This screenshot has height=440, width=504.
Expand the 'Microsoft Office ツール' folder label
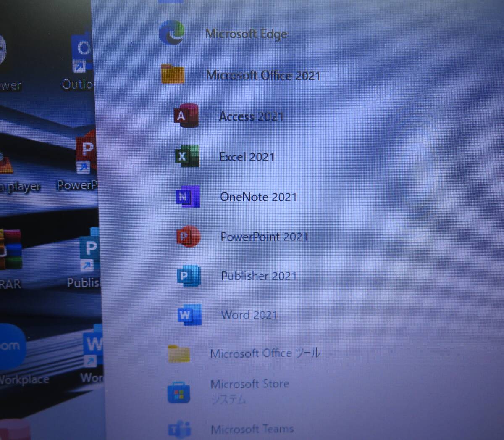(265, 353)
